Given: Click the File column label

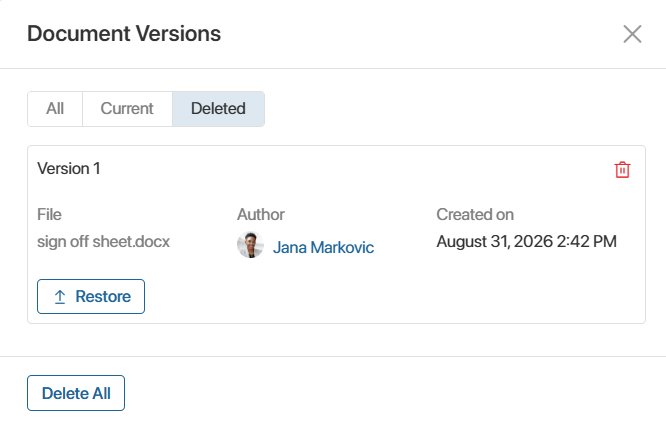Looking at the screenshot, I should [x=49, y=214].
